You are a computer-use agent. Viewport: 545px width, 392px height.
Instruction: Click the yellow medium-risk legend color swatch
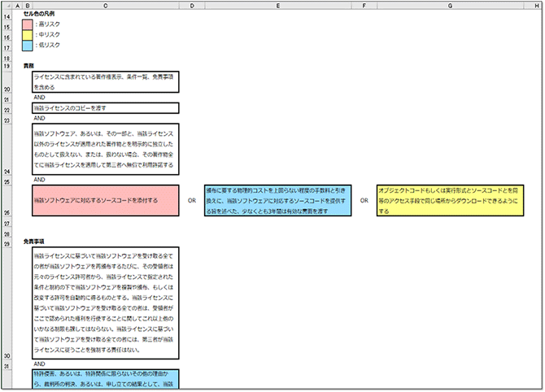tap(27, 34)
